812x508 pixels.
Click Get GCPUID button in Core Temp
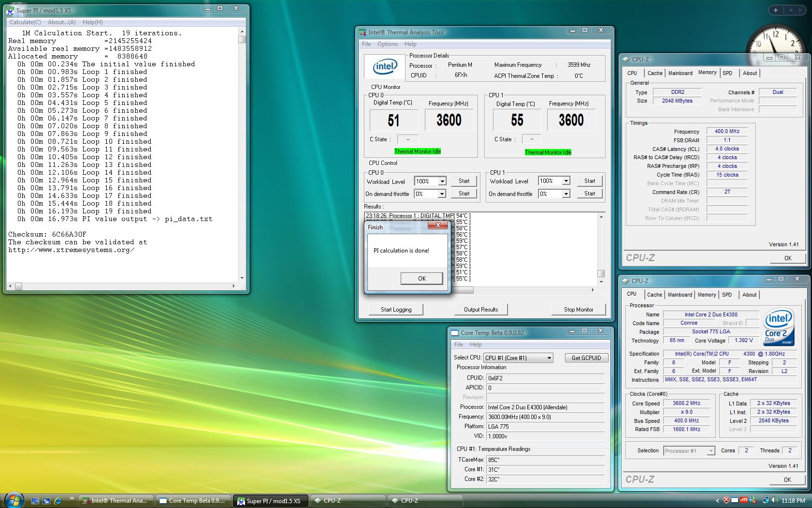pyautogui.click(x=586, y=358)
